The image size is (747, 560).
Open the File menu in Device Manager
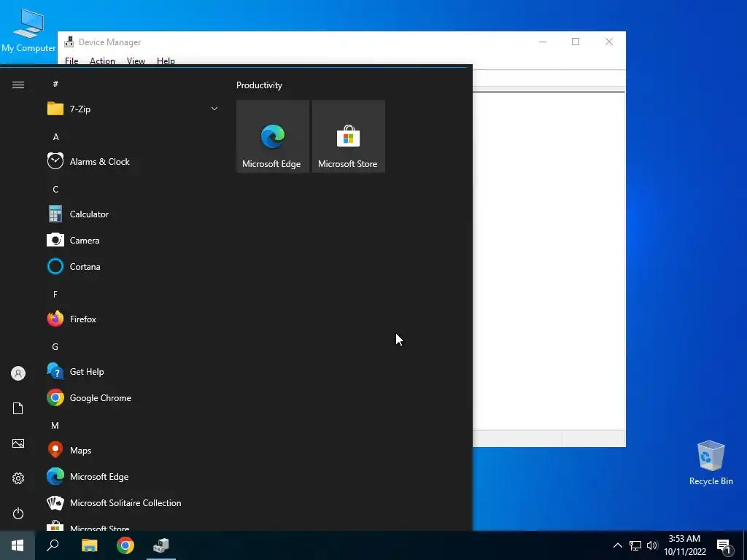tap(71, 61)
